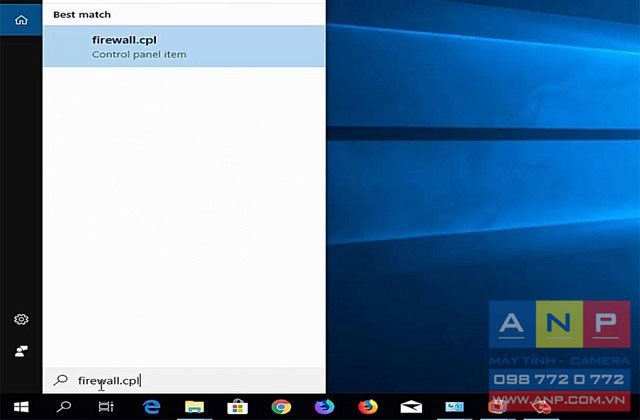Launch Microsoft Edge from the taskbar
Image resolution: width=640 pixels, height=420 pixels.
click(151, 407)
